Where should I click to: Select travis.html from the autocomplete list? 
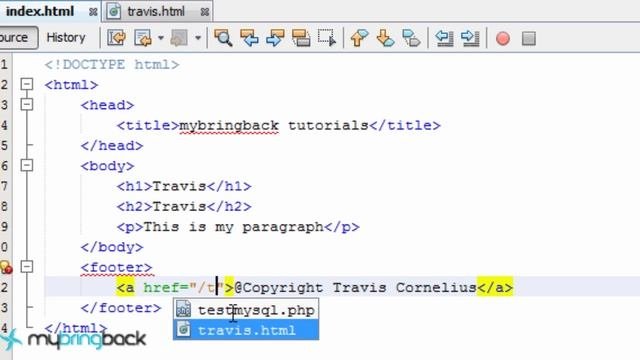pyautogui.click(x=246, y=330)
